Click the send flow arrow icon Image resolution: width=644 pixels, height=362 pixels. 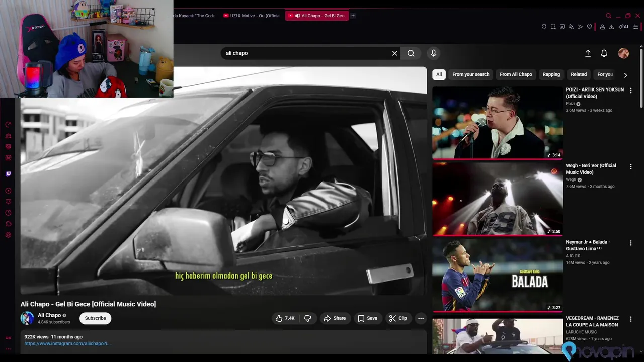580,27
